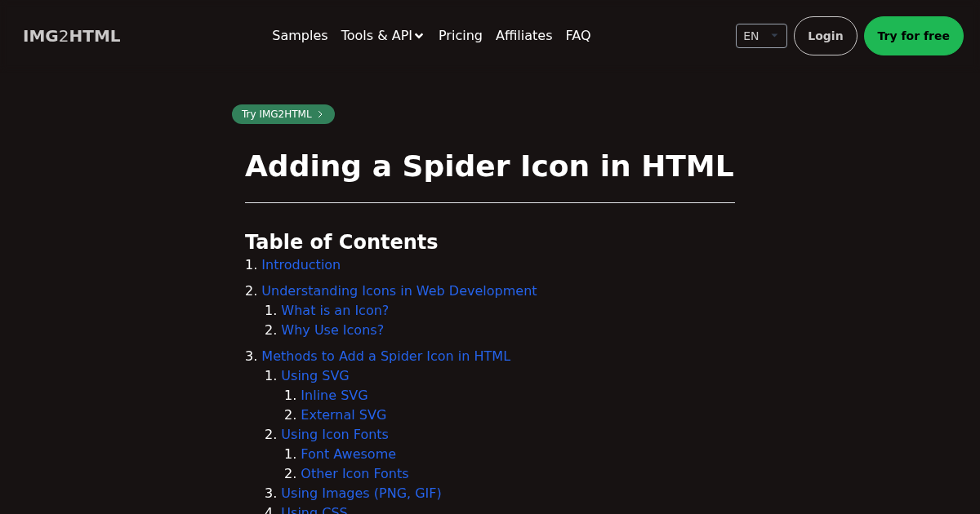Screen dimensions: 980x514
Task: Open the Affiliates page
Action: pos(523,36)
